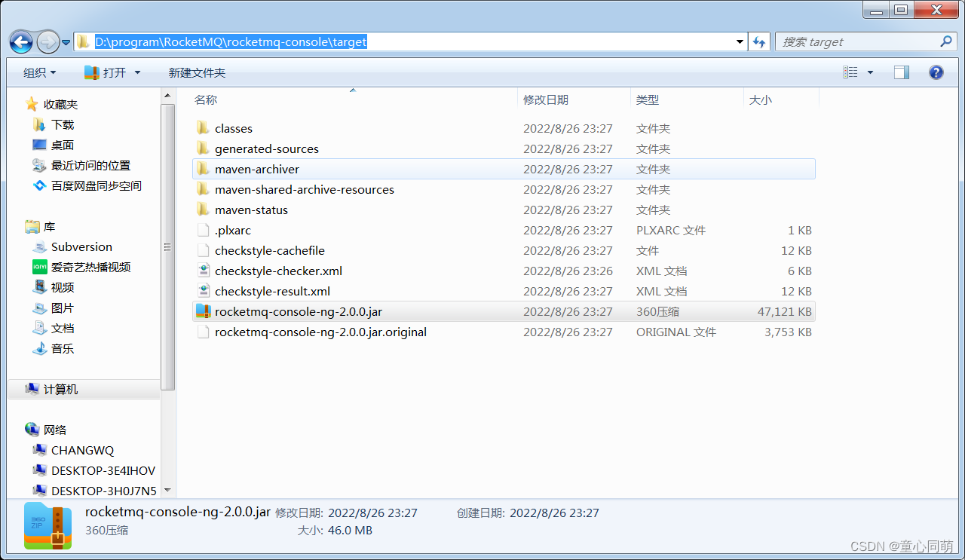Open 音乐 library
The image size is (965, 560).
pos(63,348)
